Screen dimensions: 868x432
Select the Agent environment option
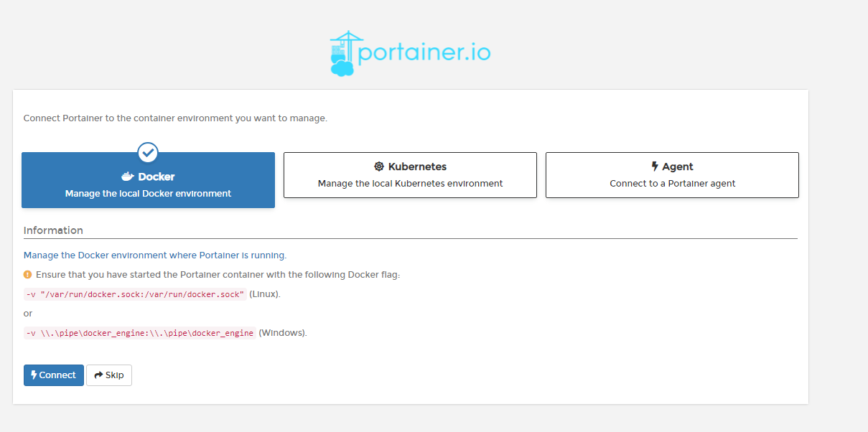tap(672, 175)
